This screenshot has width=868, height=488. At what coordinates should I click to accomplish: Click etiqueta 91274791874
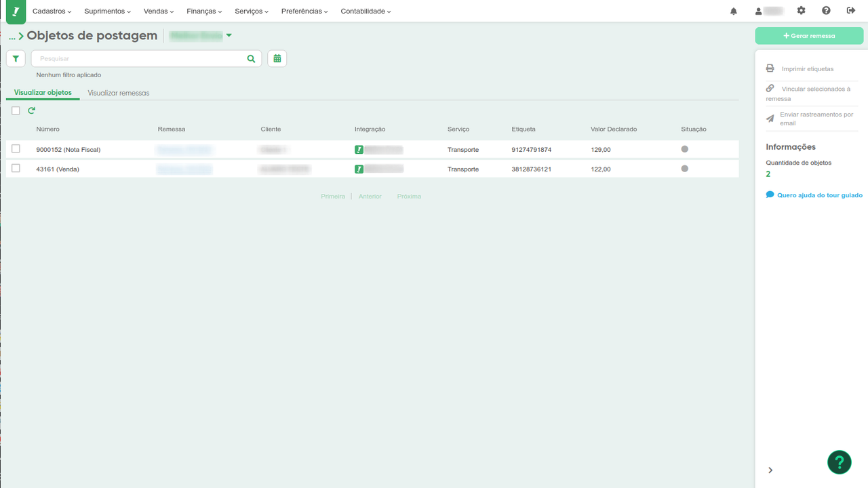coord(532,150)
